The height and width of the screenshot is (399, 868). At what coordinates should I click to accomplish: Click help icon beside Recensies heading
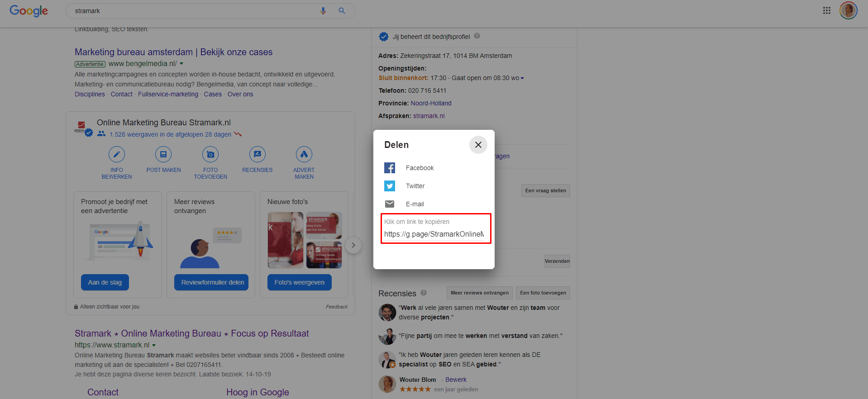(424, 293)
